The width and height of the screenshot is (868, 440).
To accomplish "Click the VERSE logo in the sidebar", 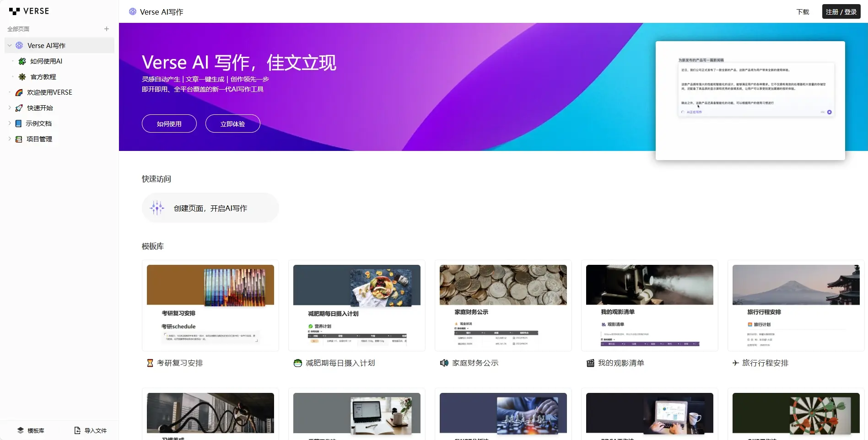I will coord(29,11).
